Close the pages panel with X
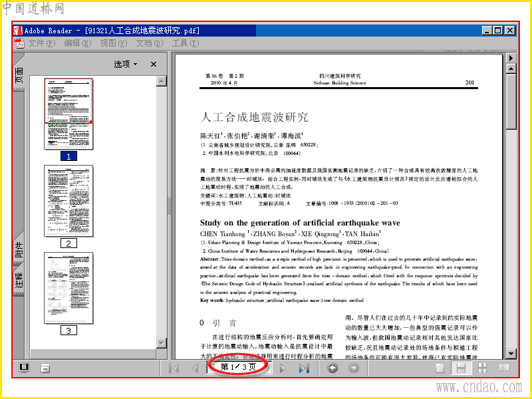Image resolution: width=532 pixels, height=399 pixels. (154, 64)
